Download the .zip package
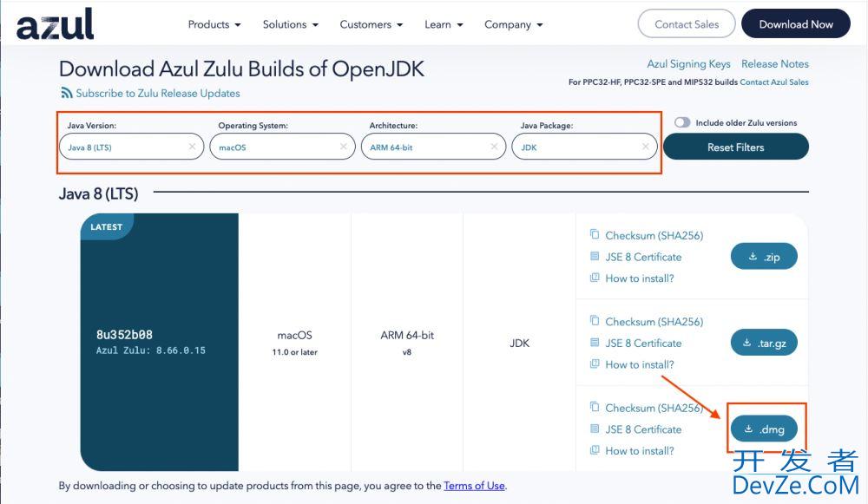The width and height of the screenshot is (868, 504). point(764,256)
